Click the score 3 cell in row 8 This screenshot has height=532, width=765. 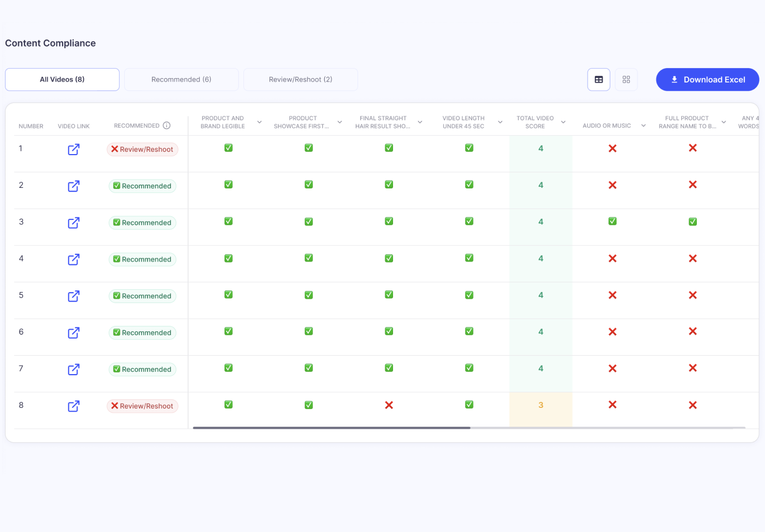click(x=540, y=406)
